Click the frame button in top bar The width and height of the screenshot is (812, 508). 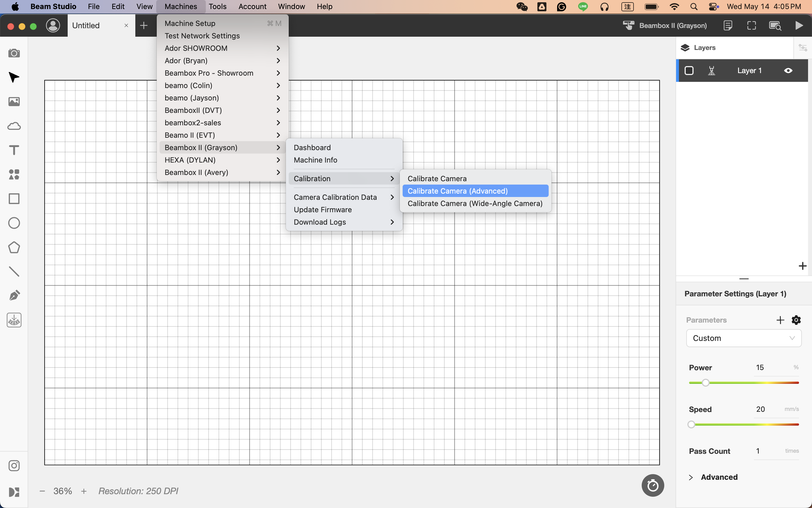pos(752,25)
